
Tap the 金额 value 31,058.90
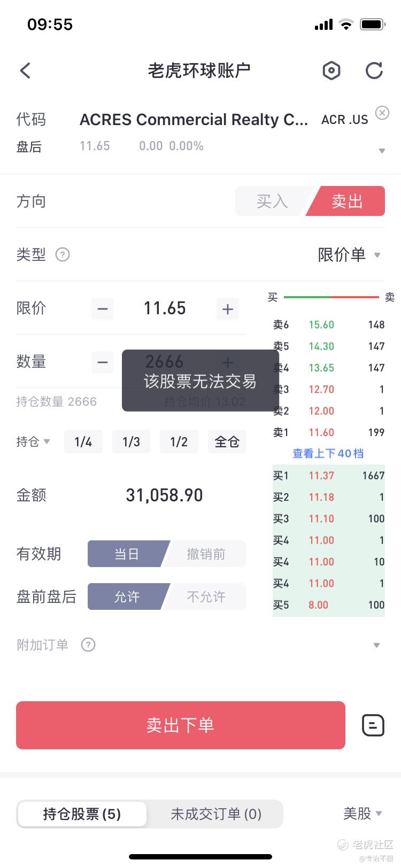164,495
